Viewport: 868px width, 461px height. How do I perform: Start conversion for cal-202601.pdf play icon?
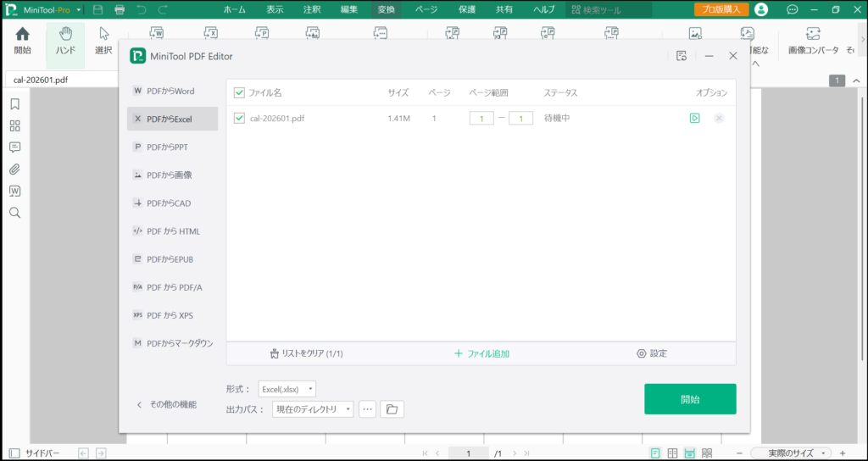695,118
